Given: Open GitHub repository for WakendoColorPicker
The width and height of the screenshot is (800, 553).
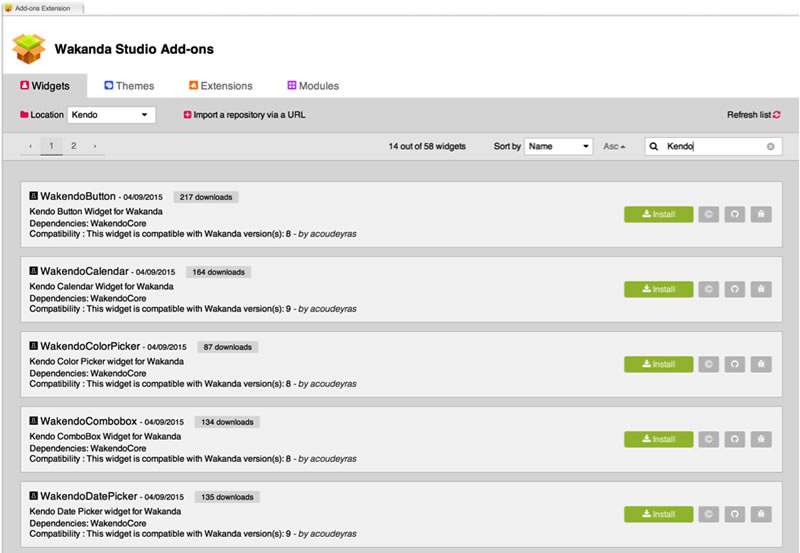Looking at the screenshot, I should click(x=734, y=364).
